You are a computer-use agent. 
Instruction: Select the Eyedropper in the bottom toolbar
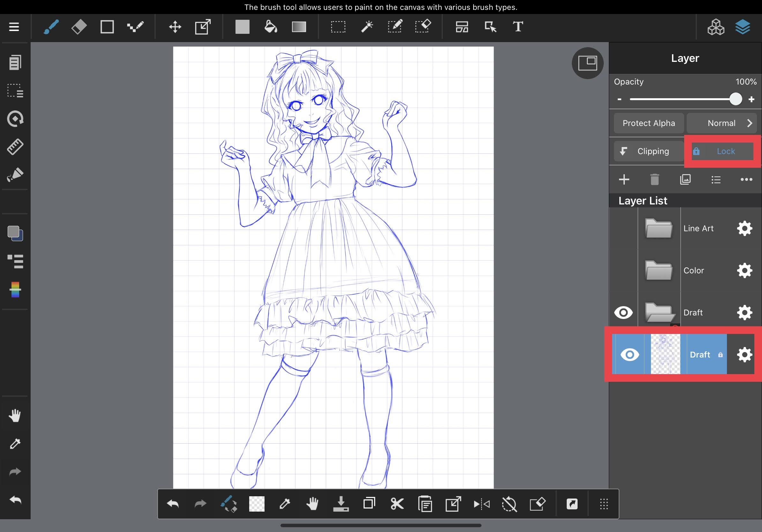[x=285, y=504]
